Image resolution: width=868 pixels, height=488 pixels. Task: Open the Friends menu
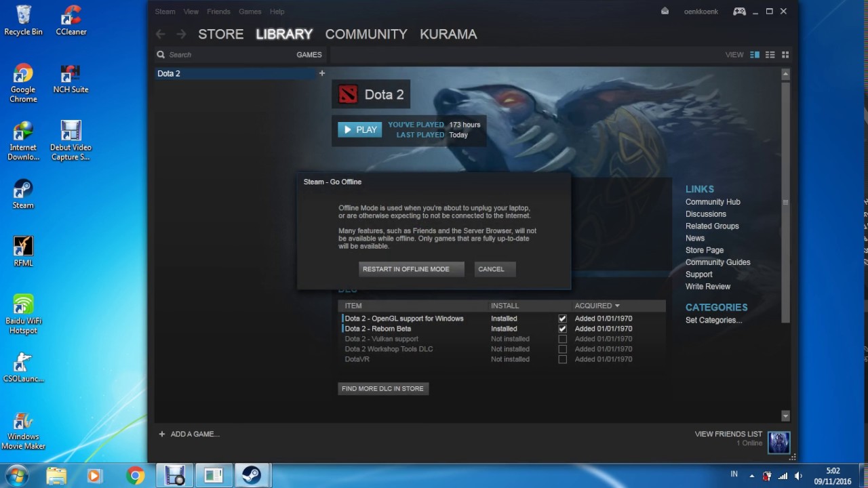(218, 12)
